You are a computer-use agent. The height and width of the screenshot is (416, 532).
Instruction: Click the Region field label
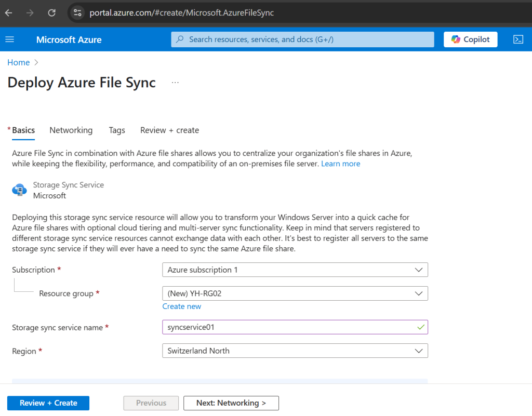(x=24, y=351)
